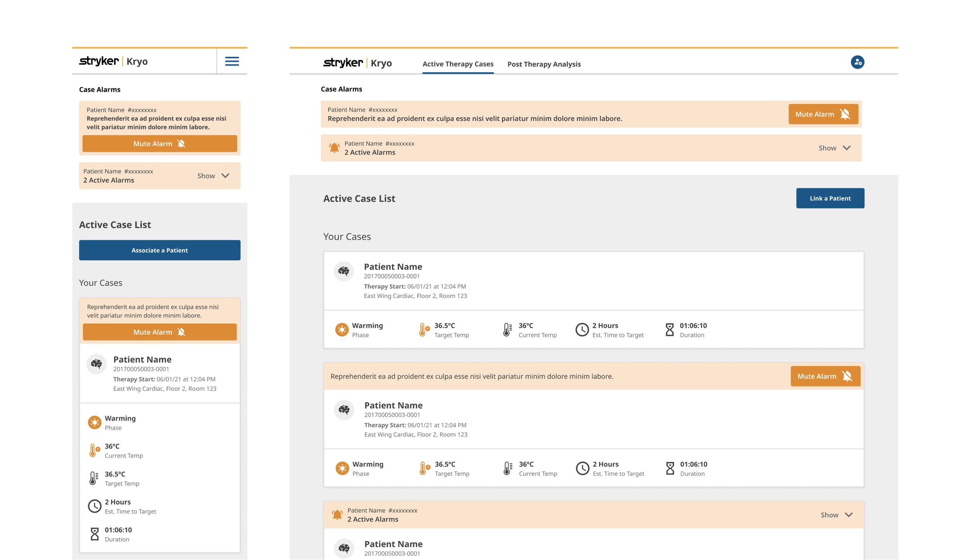Click Associate a Patient button
The height and width of the screenshot is (560, 971).
(x=160, y=250)
